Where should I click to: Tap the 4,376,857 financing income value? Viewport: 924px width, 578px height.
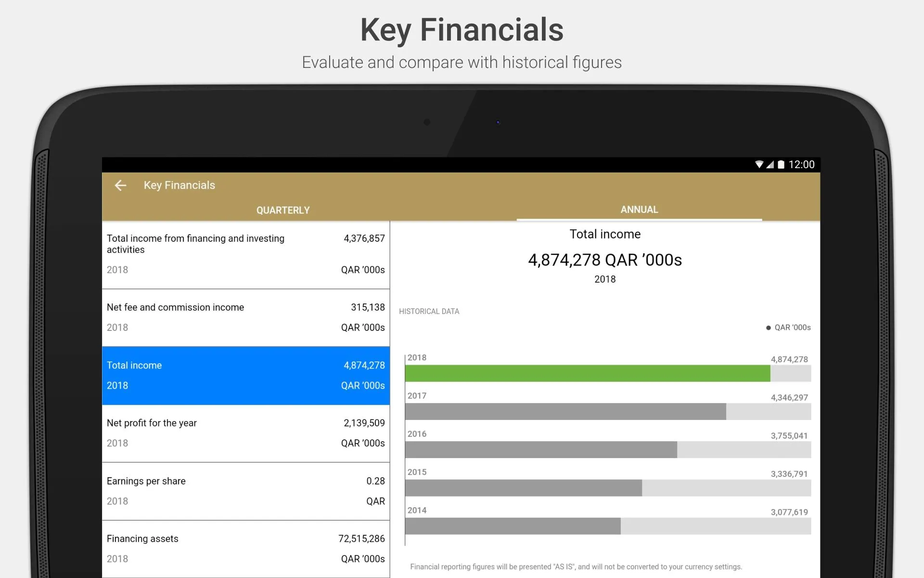(x=364, y=238)
